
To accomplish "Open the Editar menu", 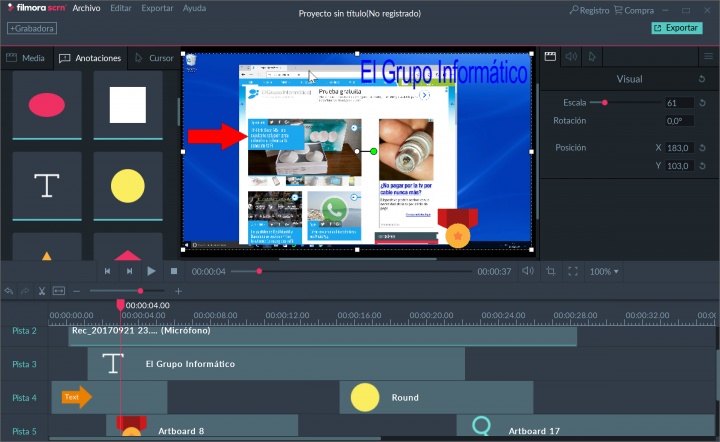I will pos(121,8).
